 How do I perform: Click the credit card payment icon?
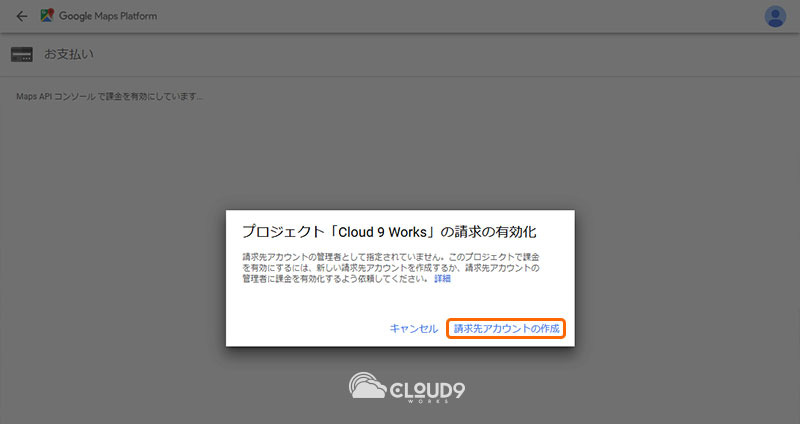point(22,55)
